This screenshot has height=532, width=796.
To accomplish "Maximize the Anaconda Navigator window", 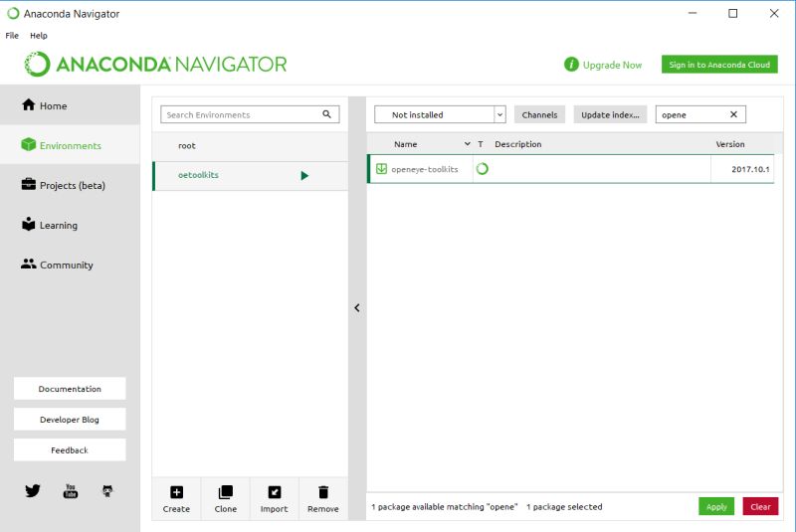I will pyautogui.click(x=733, y=14).
